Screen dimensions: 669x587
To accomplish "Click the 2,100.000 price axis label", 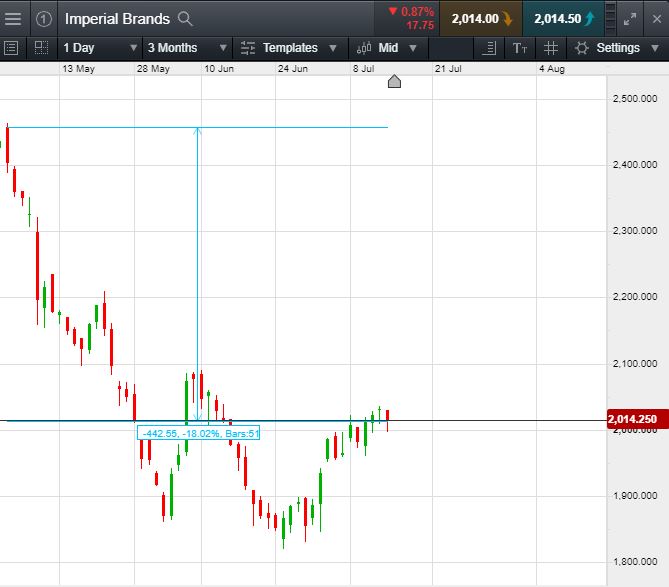I will pos(635,364).
